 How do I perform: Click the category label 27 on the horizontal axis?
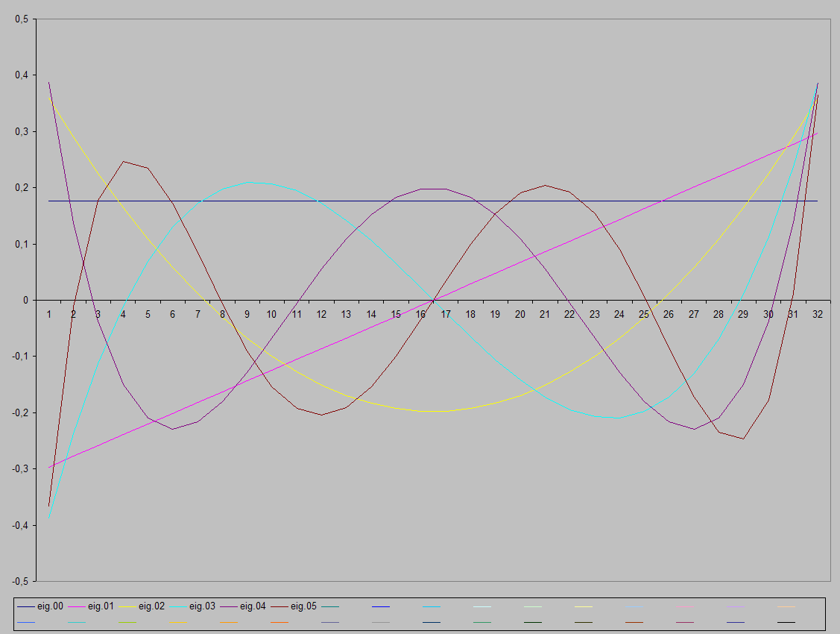[x=694, y=315]
